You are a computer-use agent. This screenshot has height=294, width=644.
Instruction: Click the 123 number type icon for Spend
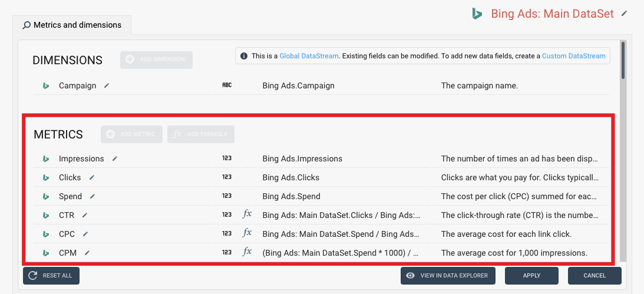pyautogui.click(x=227, y=196)
